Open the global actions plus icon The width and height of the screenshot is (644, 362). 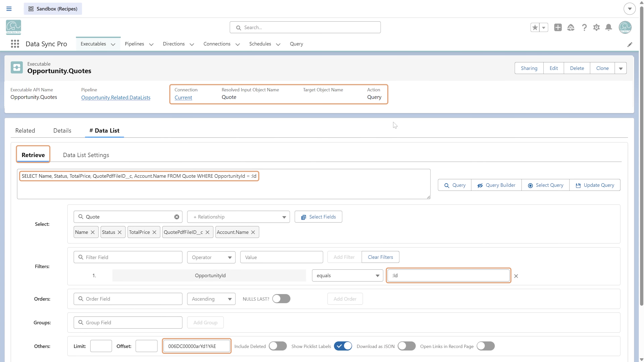point(558,27)
